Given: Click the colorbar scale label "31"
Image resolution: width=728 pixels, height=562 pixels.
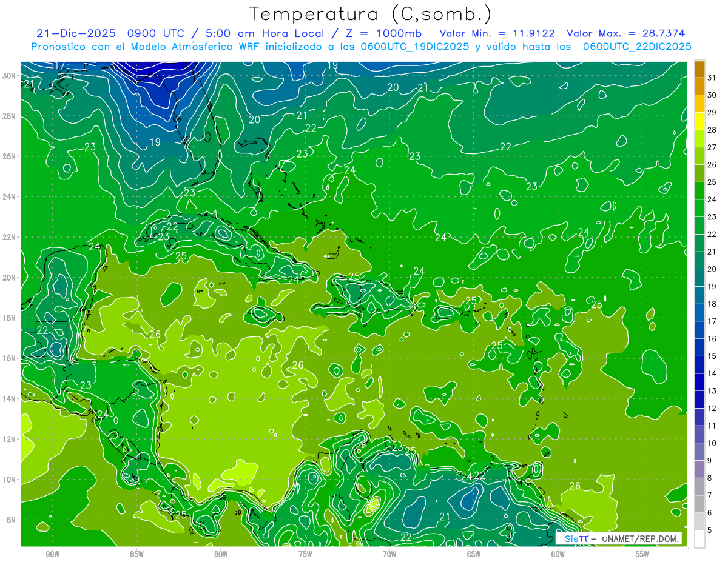Looking at the screenshot, I should point(712,77).
